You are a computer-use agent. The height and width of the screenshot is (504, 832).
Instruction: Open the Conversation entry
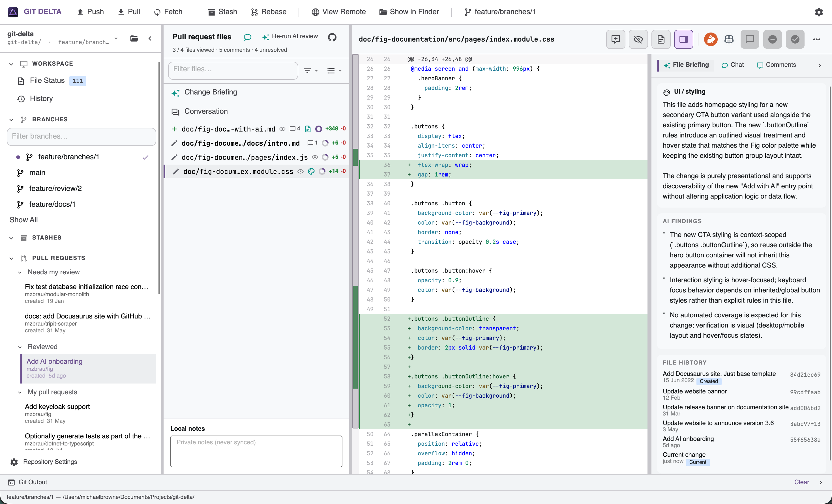point(256,111)
